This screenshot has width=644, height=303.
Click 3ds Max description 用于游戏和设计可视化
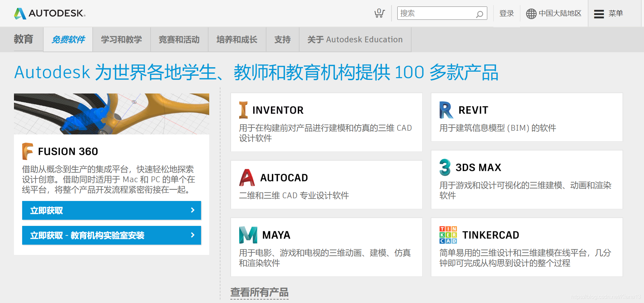pyautogui.click(x=525, y=190)
